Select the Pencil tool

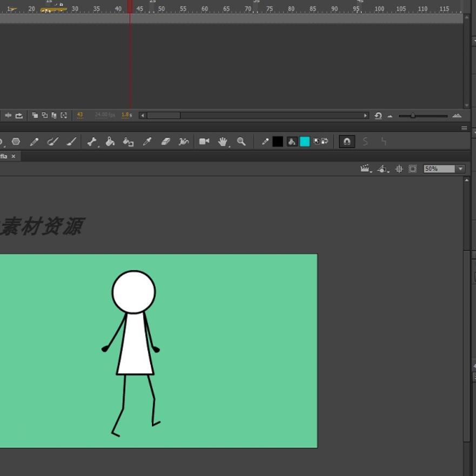coord(34,142)
